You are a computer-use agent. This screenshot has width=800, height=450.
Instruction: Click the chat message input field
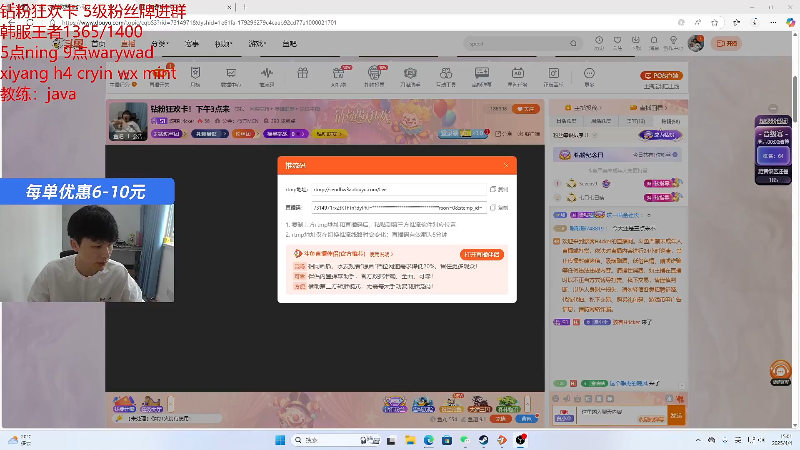pyautogui.click(x=622, y=415)
